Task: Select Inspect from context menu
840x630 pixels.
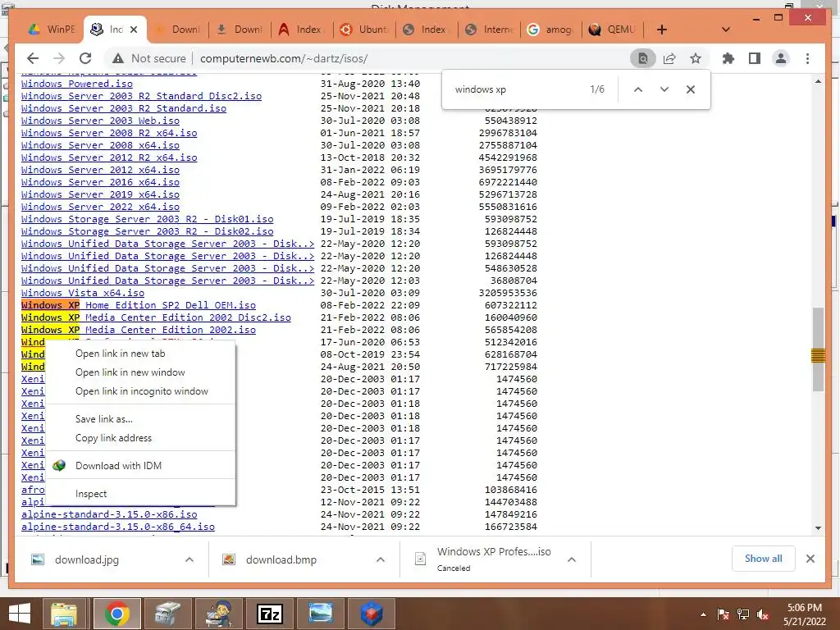Action: click(140, 493)
